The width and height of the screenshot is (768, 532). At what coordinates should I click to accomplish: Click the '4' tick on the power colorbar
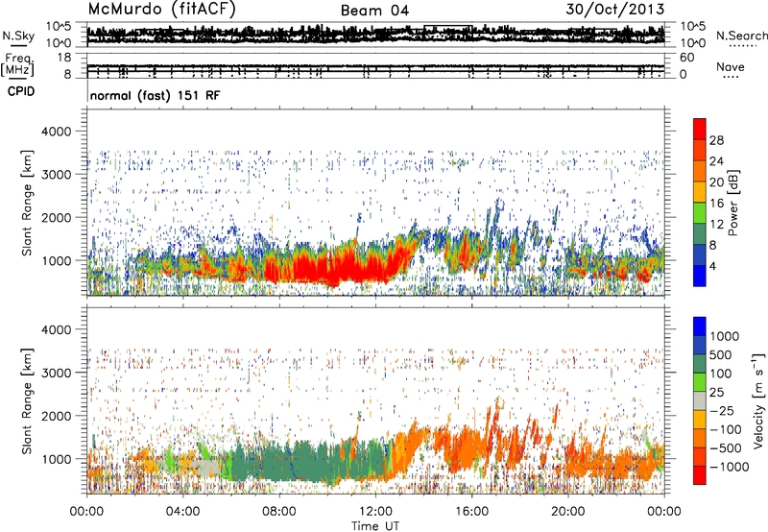pyautogui.click(x=712, y=266)
